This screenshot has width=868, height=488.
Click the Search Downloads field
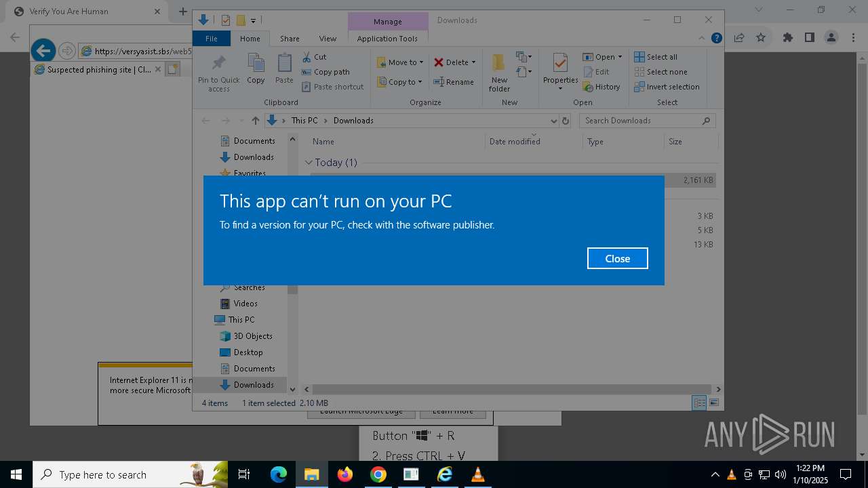[x=647, y=121]
